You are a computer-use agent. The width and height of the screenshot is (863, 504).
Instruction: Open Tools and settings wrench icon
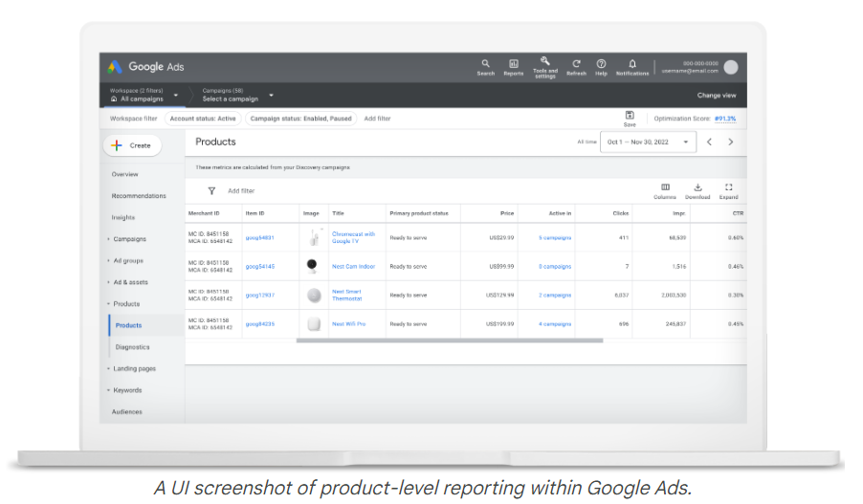(x=544, y=61)
